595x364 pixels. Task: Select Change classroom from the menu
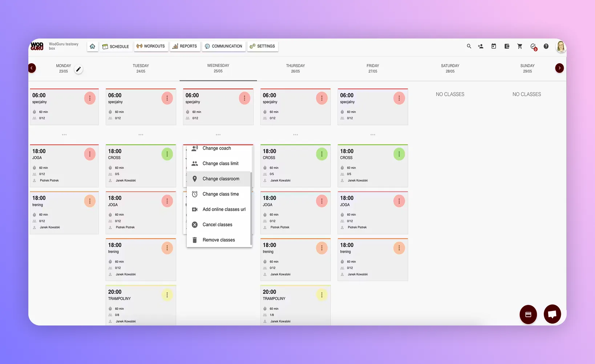[220, 179]
